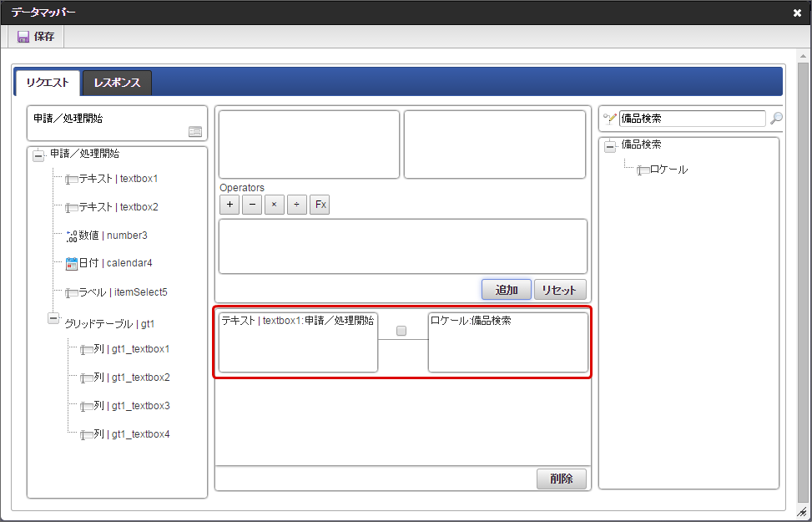Select 申請/処理開始 root tree label
The width and height of the screenshot is (812, 522).
85,154
